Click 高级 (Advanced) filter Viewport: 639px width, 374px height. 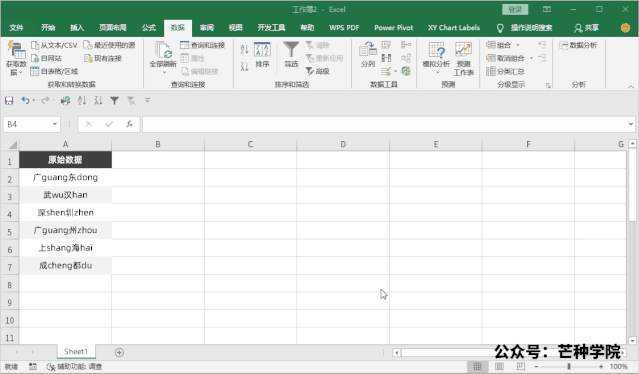(317, 71)
